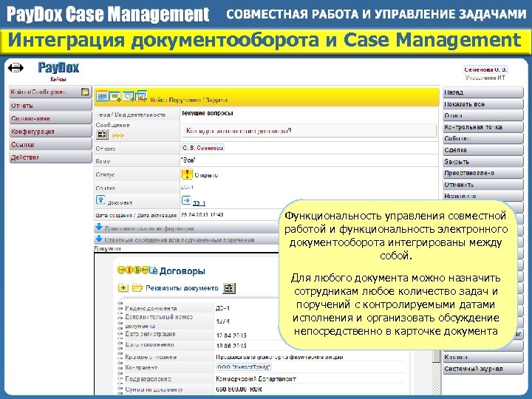Image resolution: width=532 pixels, height=399 pixels.
Task: Click the red-marked round icon before Договоры
Action: point(129,270)
